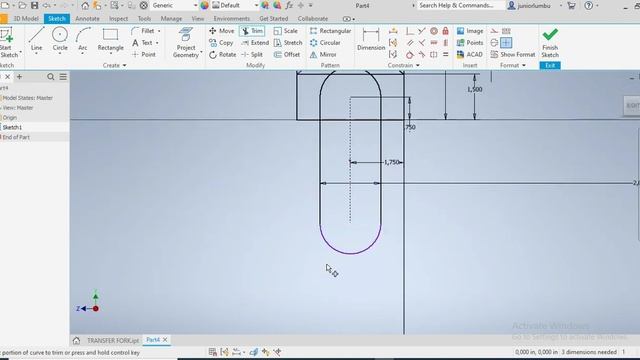Switch to the Manage ribbon tab
640x360 pixels.
[x=171, y=19]
